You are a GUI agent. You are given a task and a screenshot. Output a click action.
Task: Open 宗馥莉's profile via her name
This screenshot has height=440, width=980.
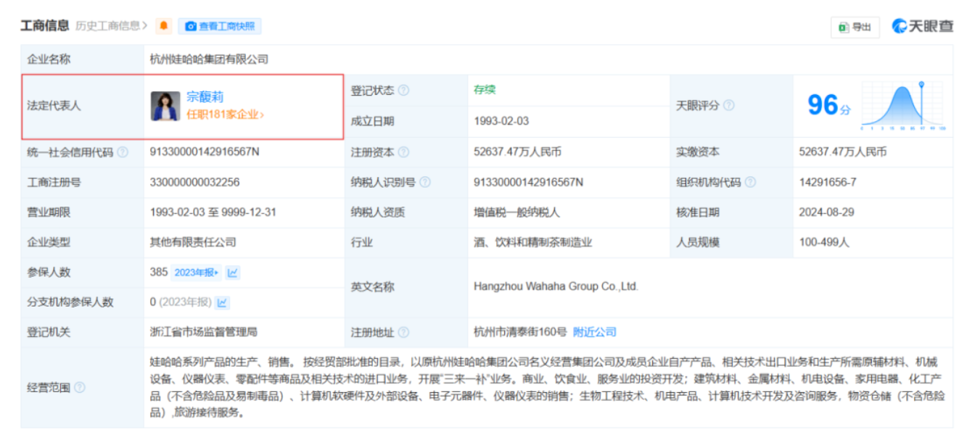point(205,97)
